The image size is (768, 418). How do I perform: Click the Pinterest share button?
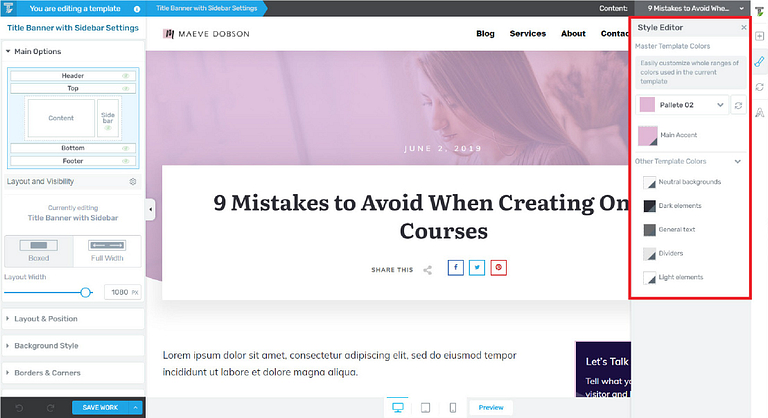499,268
